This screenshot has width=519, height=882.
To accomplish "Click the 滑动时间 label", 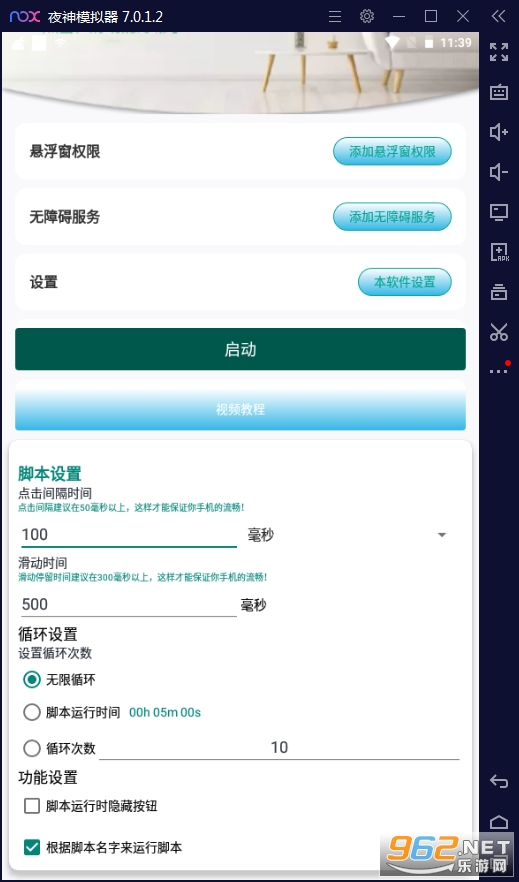I will tap(43, 563).
